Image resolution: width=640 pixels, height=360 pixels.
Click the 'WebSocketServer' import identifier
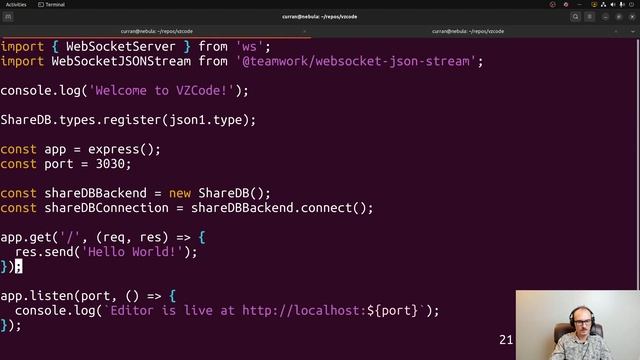[121, 47]
